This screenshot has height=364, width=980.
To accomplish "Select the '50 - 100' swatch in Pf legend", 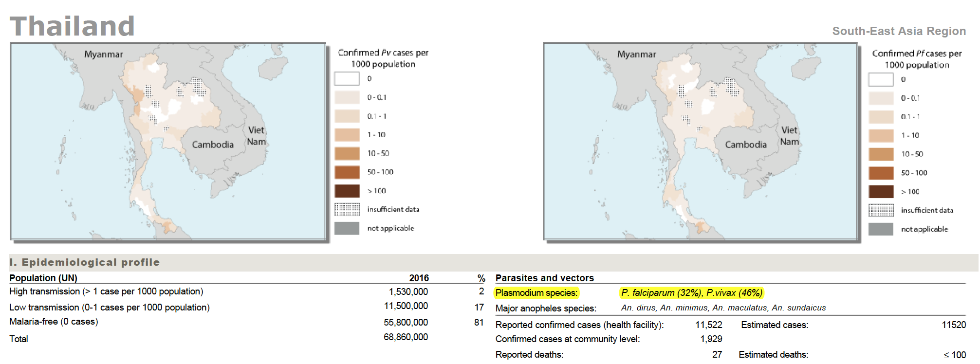I will [x=881, y=173].
